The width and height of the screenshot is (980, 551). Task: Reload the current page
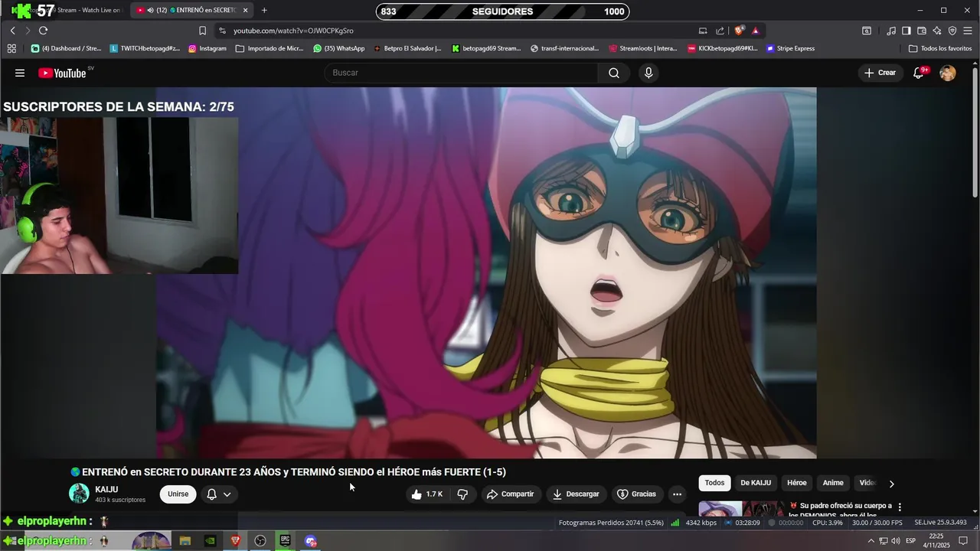43,31
